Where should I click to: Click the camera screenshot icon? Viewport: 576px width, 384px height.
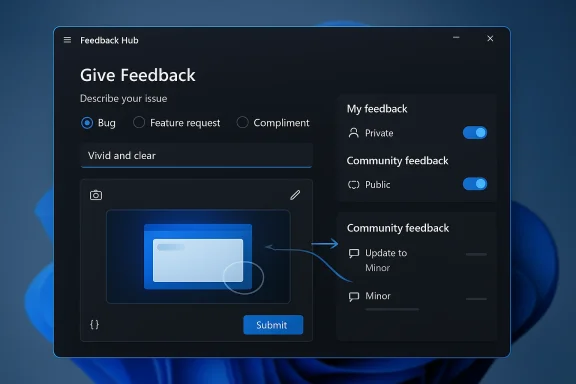pyautogui.click(x=96, y=195)
